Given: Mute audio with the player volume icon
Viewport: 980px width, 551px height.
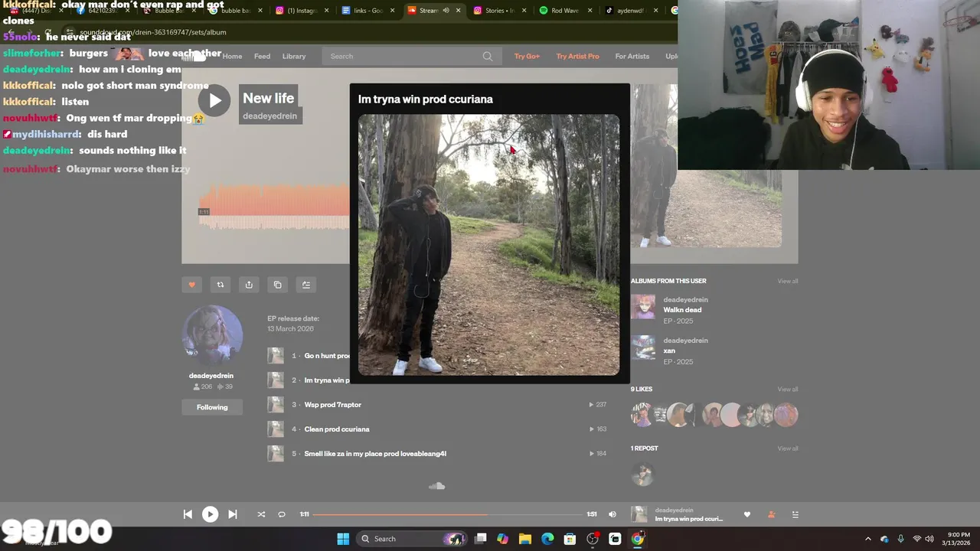Looking at the screenshot, I should (612, 514).
